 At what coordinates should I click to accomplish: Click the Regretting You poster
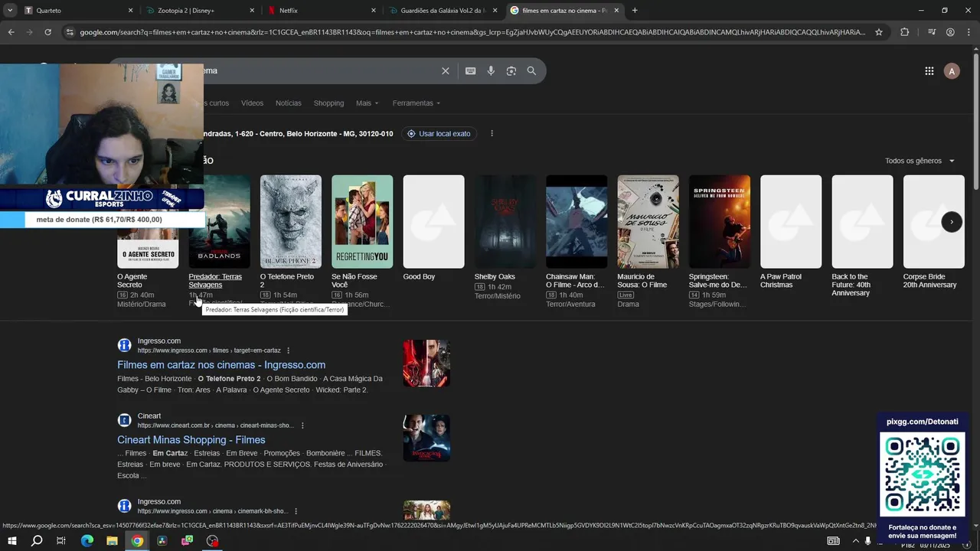(x=362, y=222)
